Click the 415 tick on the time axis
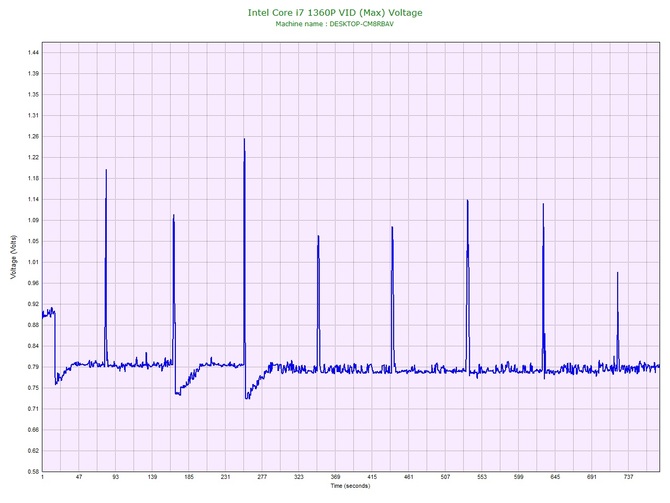The height and width of the screenshot is (503, 670). (x=372, y=477)
